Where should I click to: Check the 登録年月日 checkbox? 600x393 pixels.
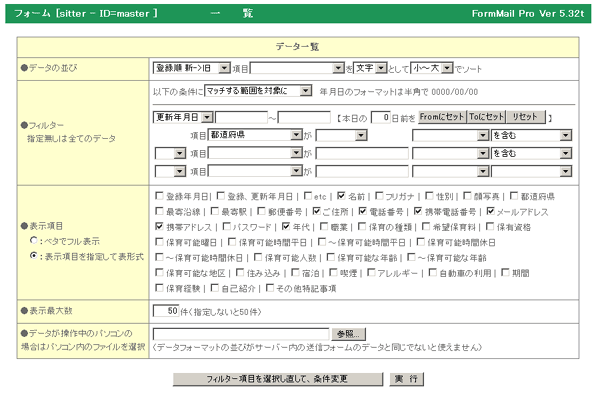pos(159,196)
